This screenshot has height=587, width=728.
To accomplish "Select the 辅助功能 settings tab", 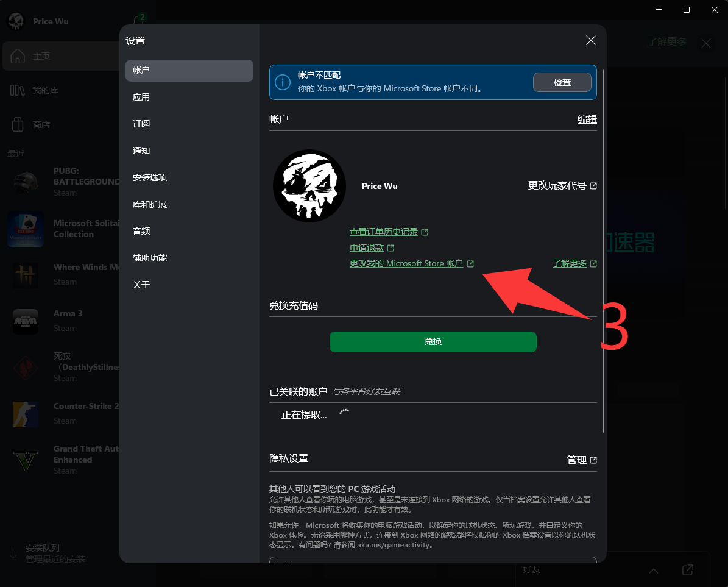I will tap(189, 258).
